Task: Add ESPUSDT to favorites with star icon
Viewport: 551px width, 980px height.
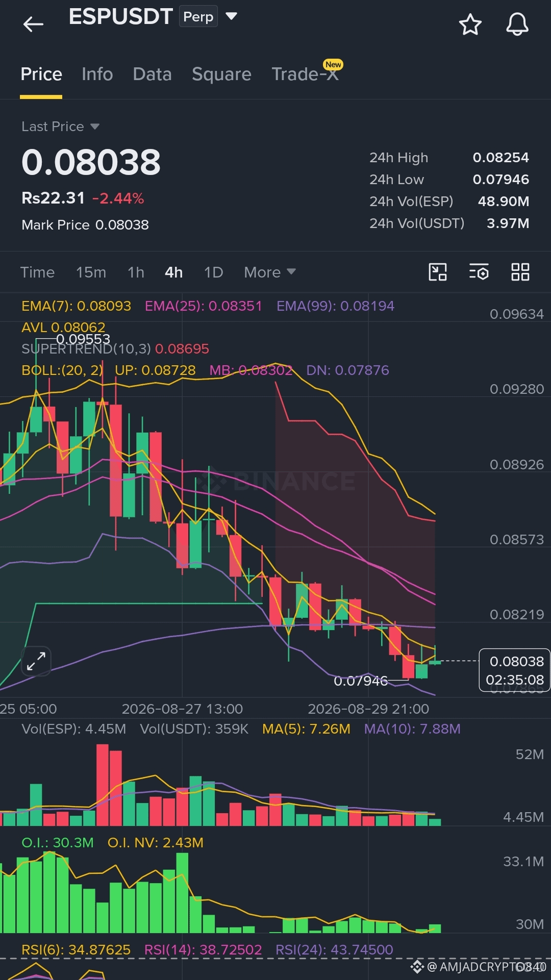Action: (470, 24)
